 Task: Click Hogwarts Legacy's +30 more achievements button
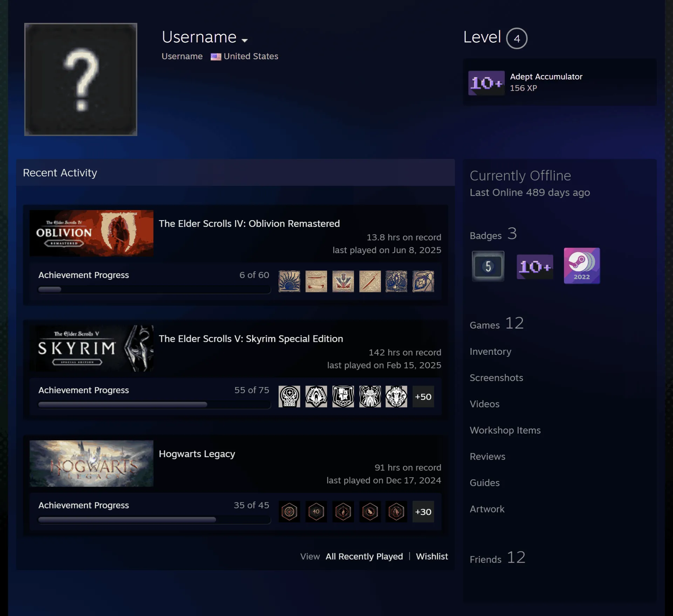(423, 512)
